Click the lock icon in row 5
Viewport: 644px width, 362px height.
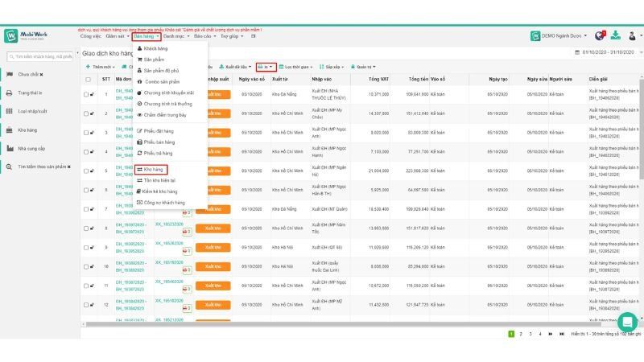pos(92,171)
